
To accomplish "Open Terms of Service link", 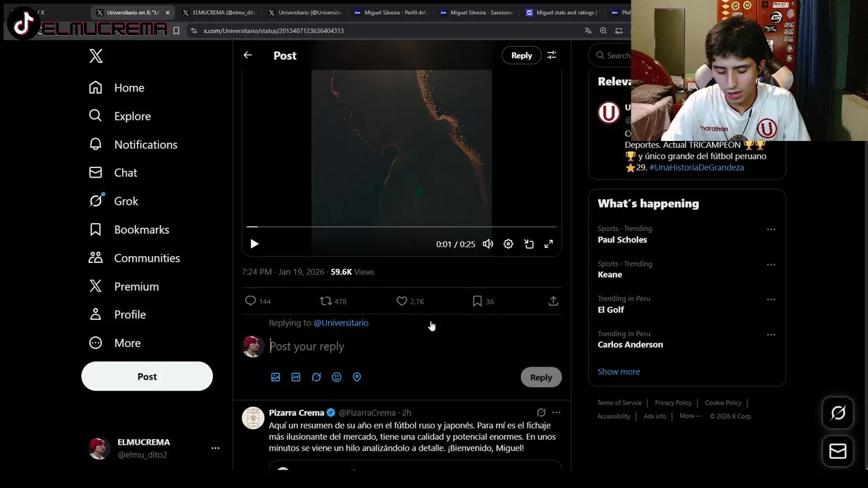I will (619, 403).
